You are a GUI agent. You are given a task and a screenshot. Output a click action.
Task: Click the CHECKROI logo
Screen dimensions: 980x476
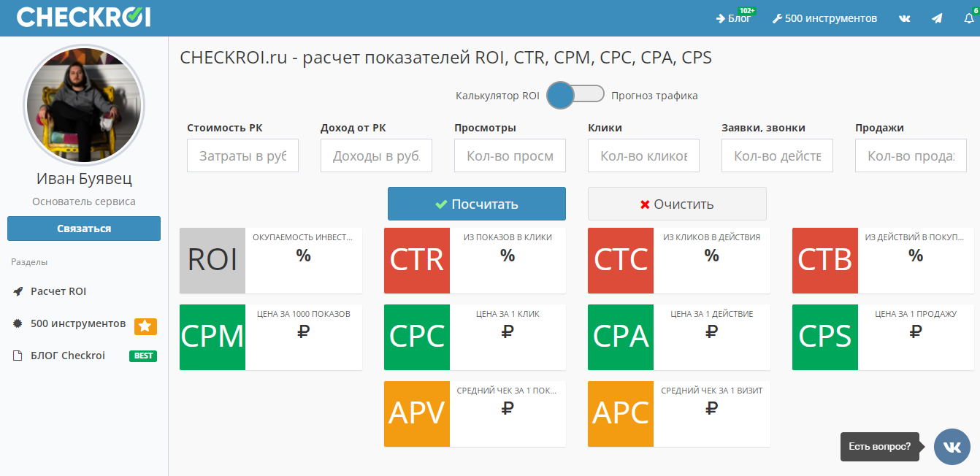[83, 18]
